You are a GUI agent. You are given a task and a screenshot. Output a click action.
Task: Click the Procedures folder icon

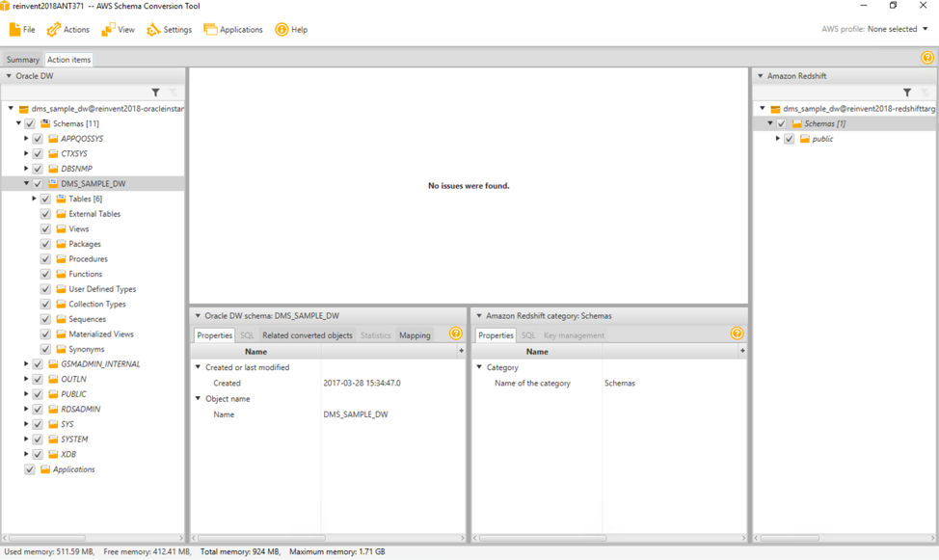61,258
